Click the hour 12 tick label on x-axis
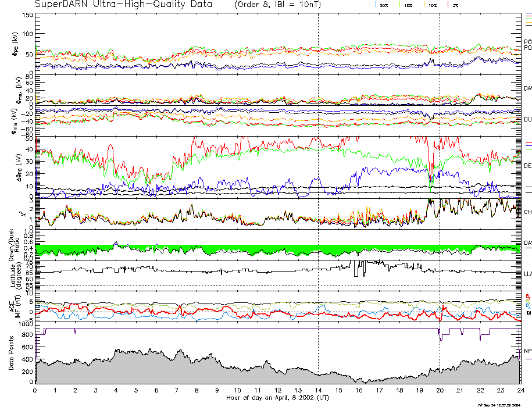The width and height of the screenshot is (532, 407). click(277, 390)
